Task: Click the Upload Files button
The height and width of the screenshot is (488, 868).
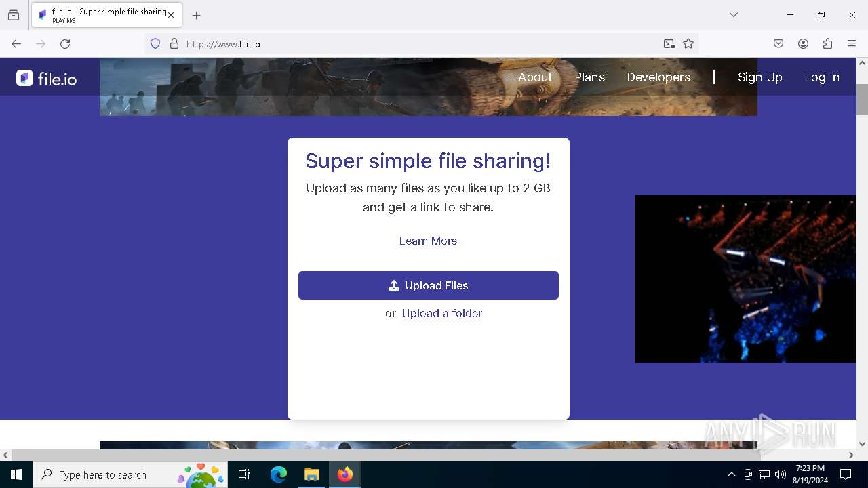Action: coord(429,285)
